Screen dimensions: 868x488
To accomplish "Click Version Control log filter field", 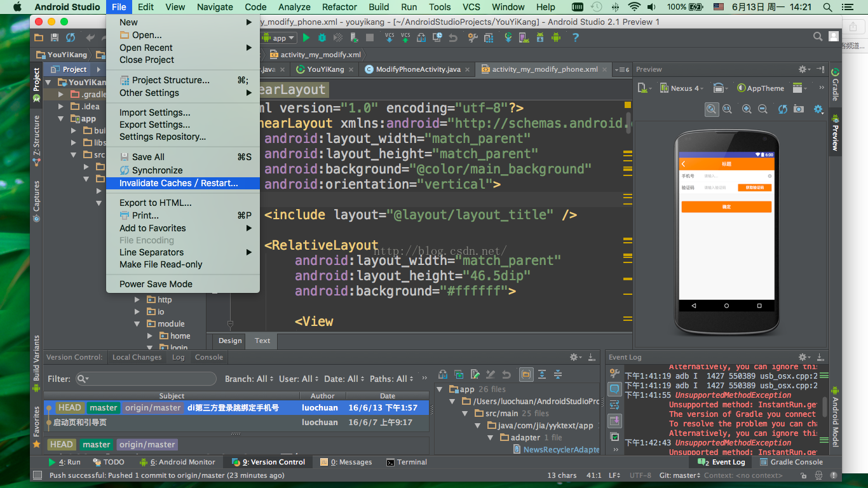I will 146,379.
